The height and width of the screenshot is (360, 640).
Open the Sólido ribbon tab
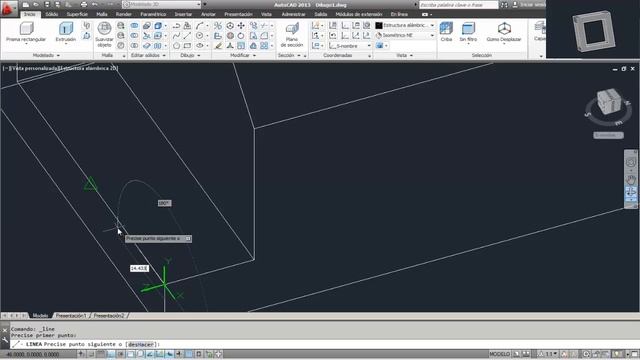51,14
